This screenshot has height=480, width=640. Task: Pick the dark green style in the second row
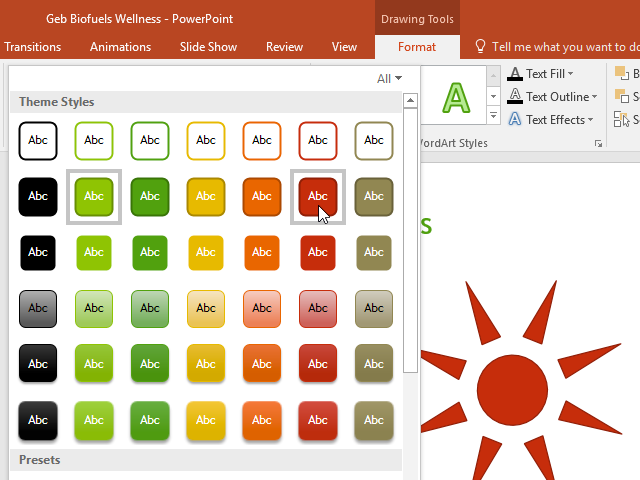(150, 197)
